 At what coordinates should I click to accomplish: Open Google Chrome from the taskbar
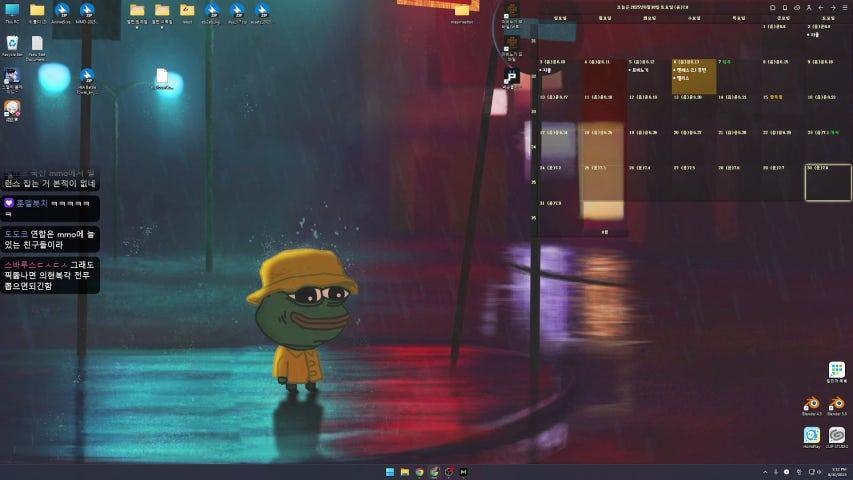tap(419, 472)
